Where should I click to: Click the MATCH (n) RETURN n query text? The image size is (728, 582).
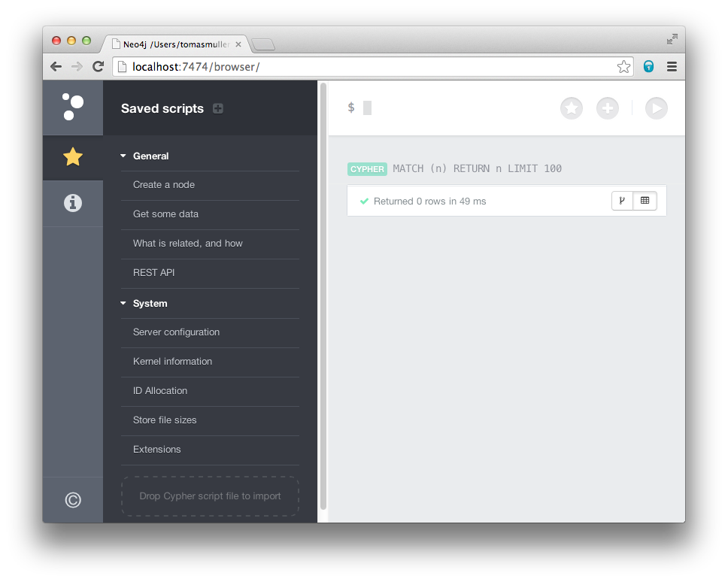[477, 168]
